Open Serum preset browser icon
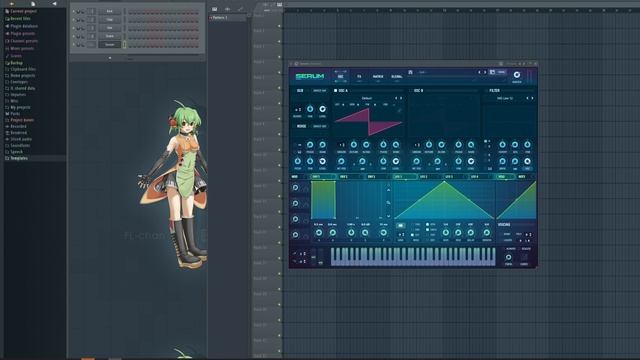640x360 pixels. point(410,72)
